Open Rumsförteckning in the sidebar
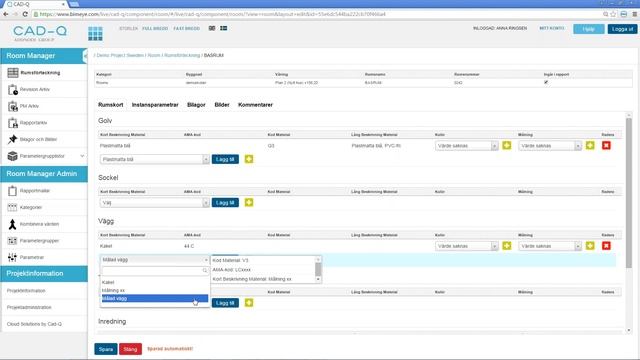640x360 pixels. click(x=40, y=73)
